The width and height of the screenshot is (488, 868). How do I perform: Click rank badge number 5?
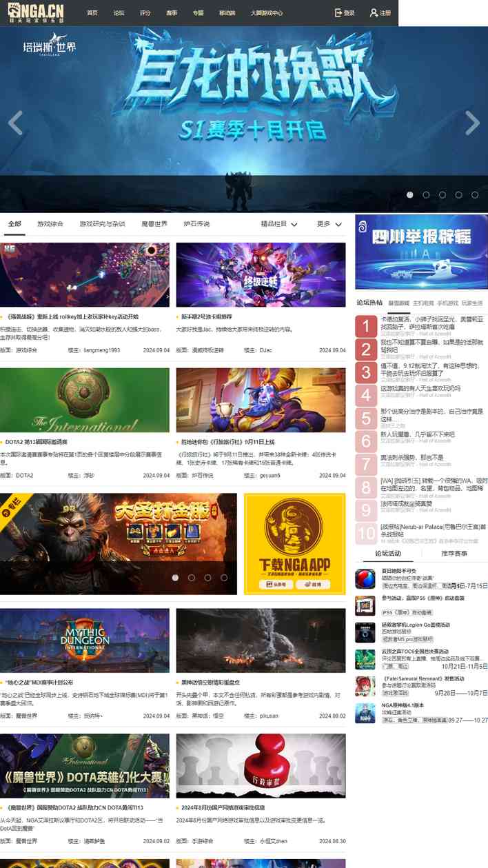coord(366,418)
